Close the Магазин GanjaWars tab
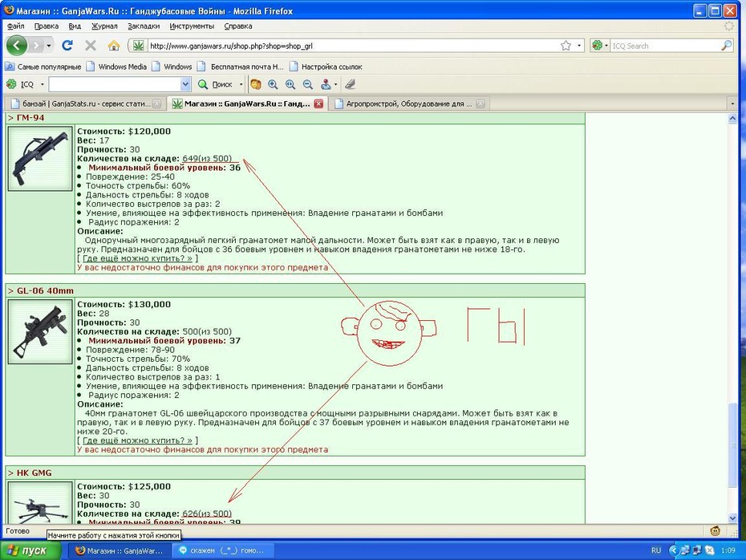Viewport: 746px width, 560px height. click(318, 103)
